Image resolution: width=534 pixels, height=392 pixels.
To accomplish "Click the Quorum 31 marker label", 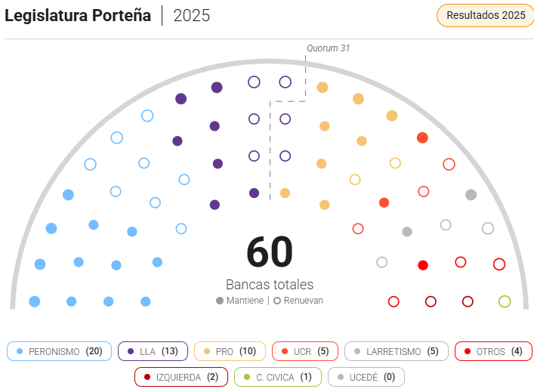I will pyautogui.click(x=328, y=48).
